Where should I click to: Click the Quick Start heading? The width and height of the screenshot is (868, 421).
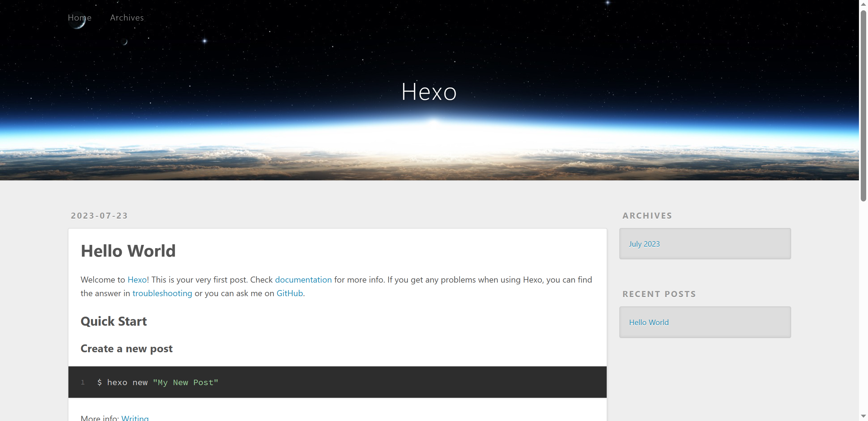click(114, 321)
